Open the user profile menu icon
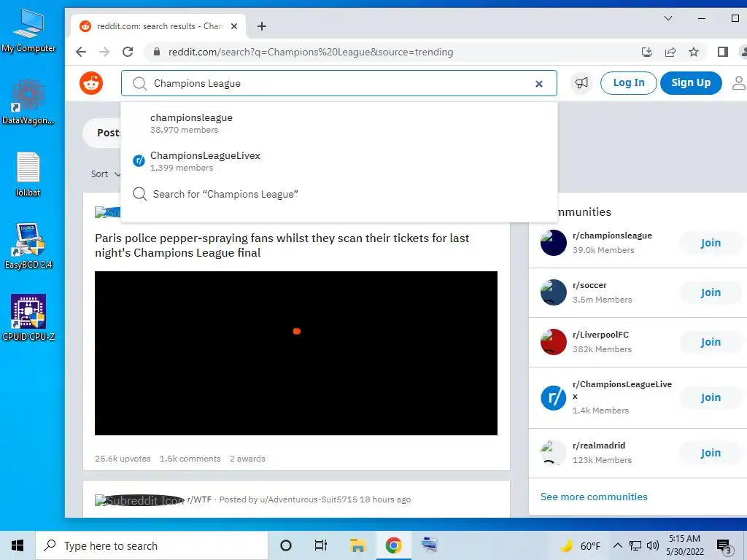This screenshot has height=560, width=747. [x=739, y=83]
